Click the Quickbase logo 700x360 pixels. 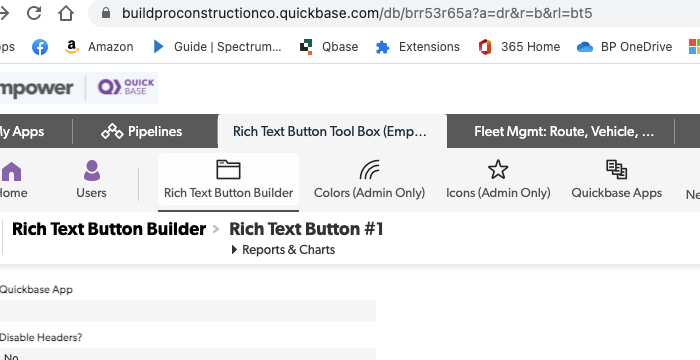click(x=126, y=88)
